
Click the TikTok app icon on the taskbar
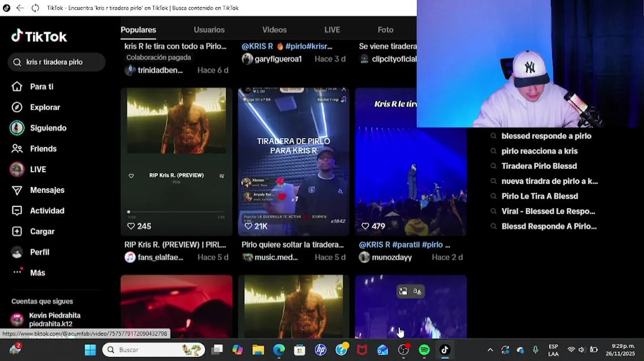[x=445, y=349]
